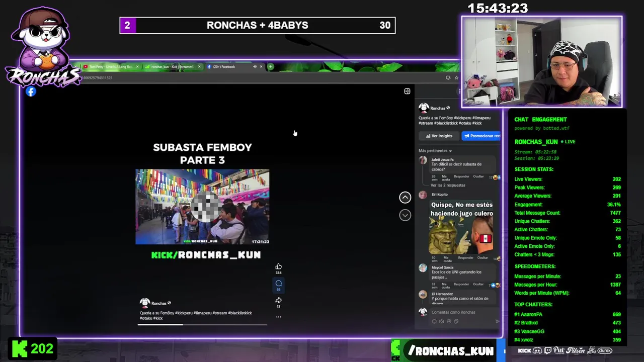Close the ronchas_kun Kick tab

point(199,66)
